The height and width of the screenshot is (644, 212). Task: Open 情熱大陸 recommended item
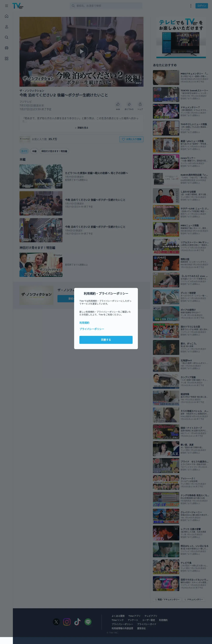[x=181, y=263]
